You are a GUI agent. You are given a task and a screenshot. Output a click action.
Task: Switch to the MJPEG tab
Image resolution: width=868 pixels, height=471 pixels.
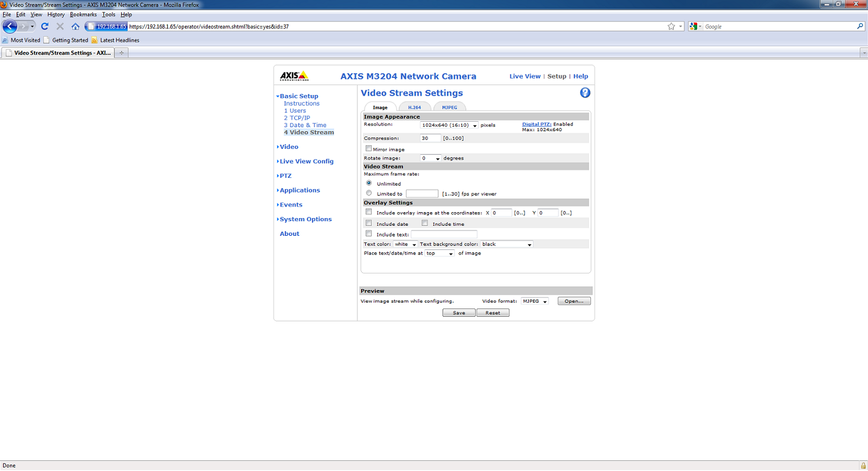[x=450, y=107]
